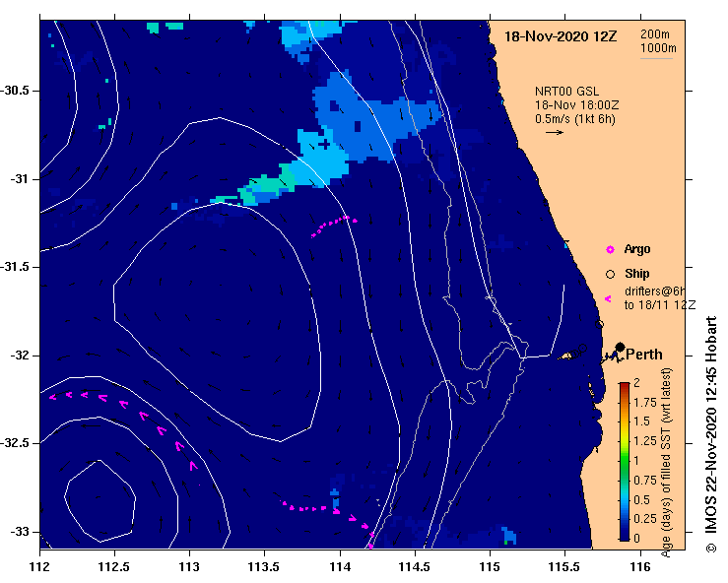This screenshot has width=728, height=583.
Task: Click the Ship legend circle marker
Action: coord(610,275)
